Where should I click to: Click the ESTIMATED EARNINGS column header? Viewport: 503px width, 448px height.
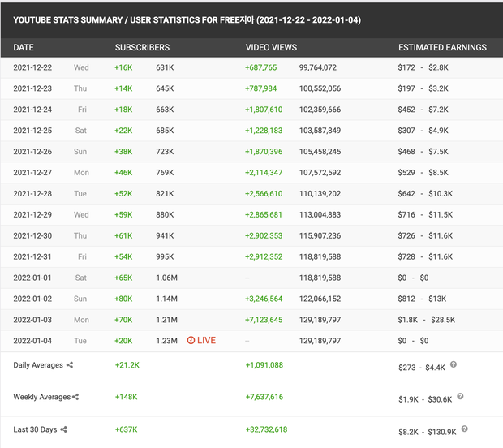[442, 48]
